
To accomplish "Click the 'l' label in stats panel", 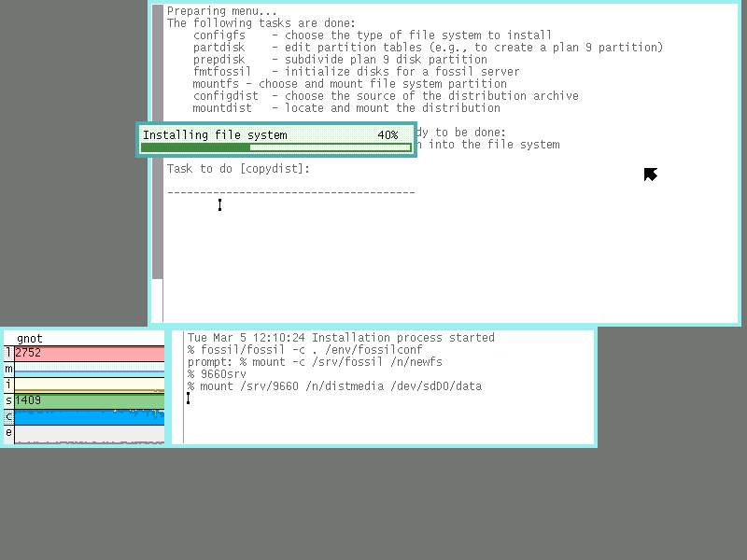I will click(8, 354).
